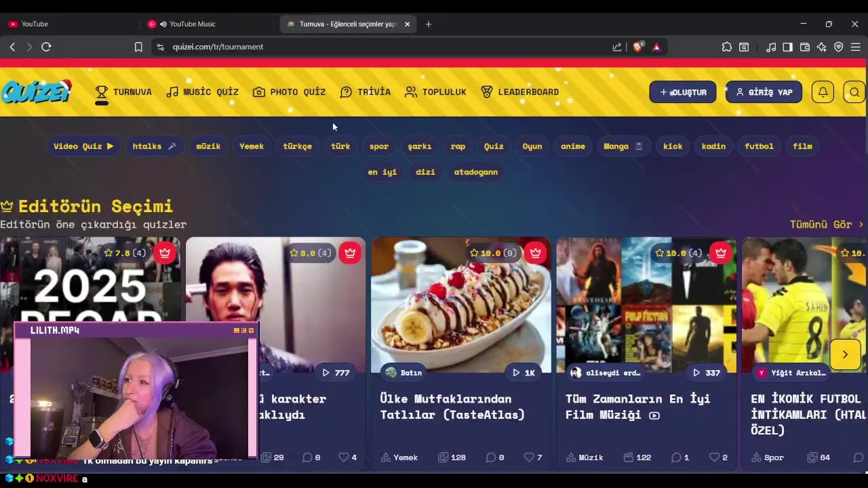The width and height of the screenshot is (868, 488).
Task: Click the crown badge on film music card
Action: tap(720, 253)
